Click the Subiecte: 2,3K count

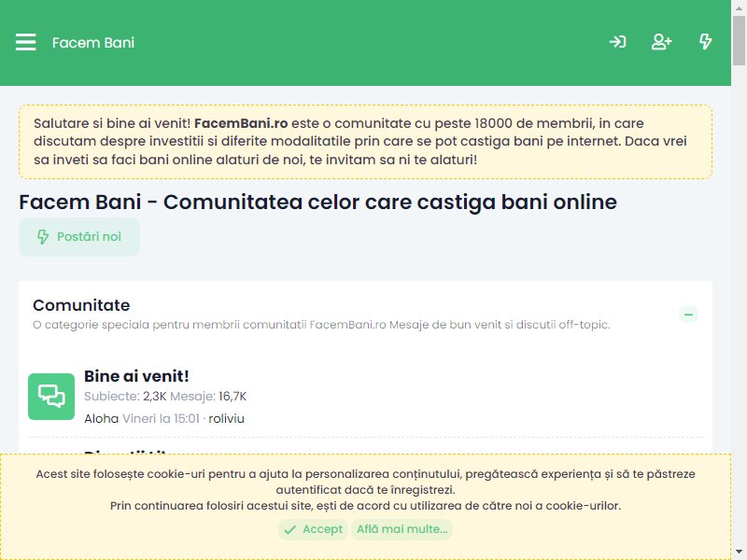point(125,396)
